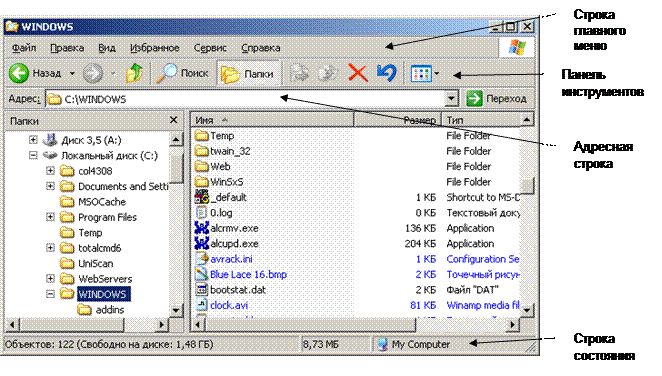Screen dimensions: 662x376
Task: Select the bootstat.dat file icon
Action: [201, 290]
